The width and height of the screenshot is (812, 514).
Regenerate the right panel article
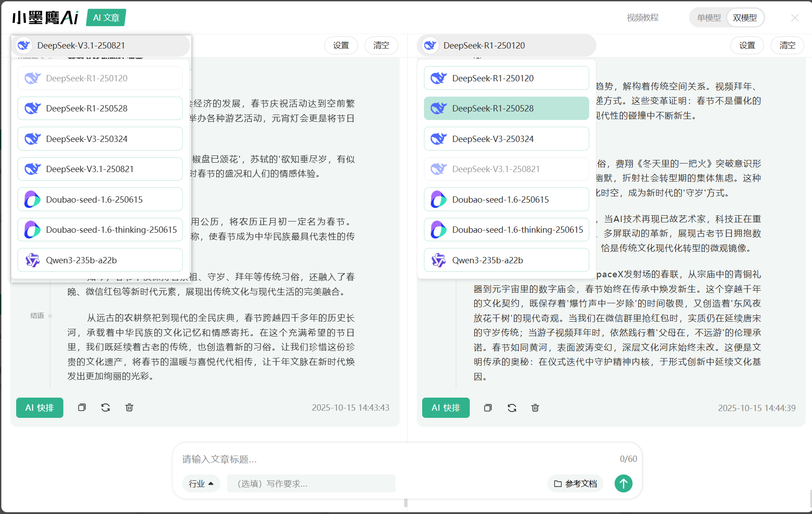click(x=512, y=408)
